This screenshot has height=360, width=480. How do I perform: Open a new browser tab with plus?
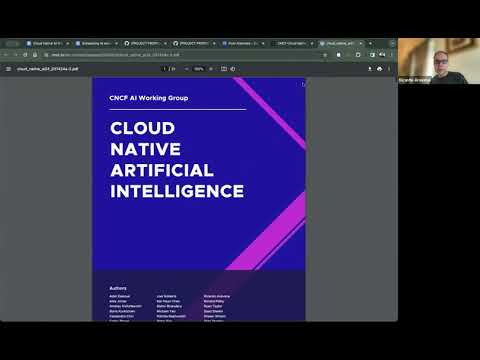click(x=370, y=43)
